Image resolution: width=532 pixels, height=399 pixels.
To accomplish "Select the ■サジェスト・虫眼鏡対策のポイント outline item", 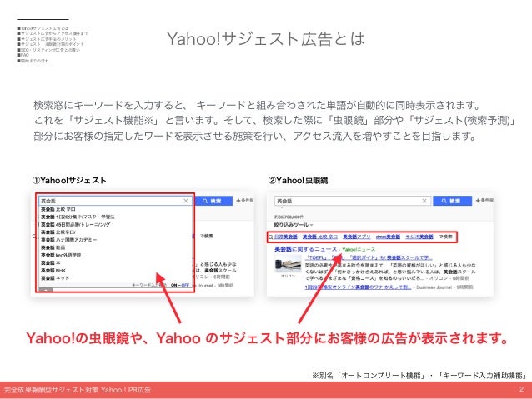I will (50, 44).
